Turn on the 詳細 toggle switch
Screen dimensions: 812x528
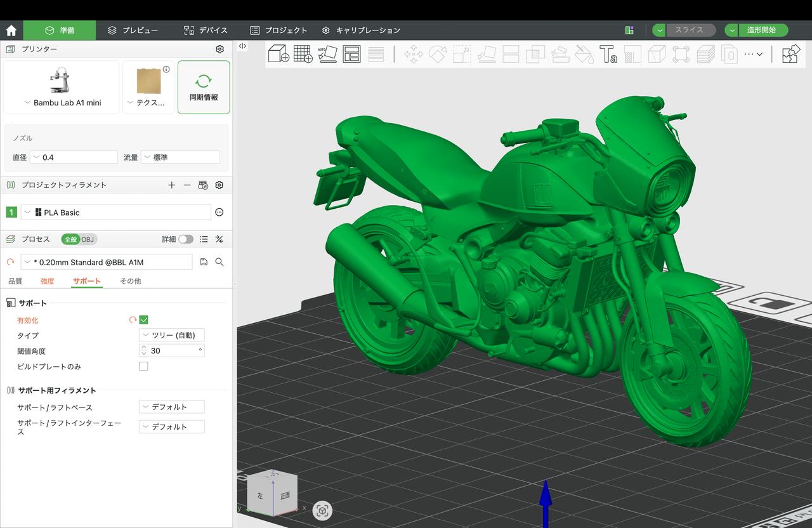coord(185,239)
